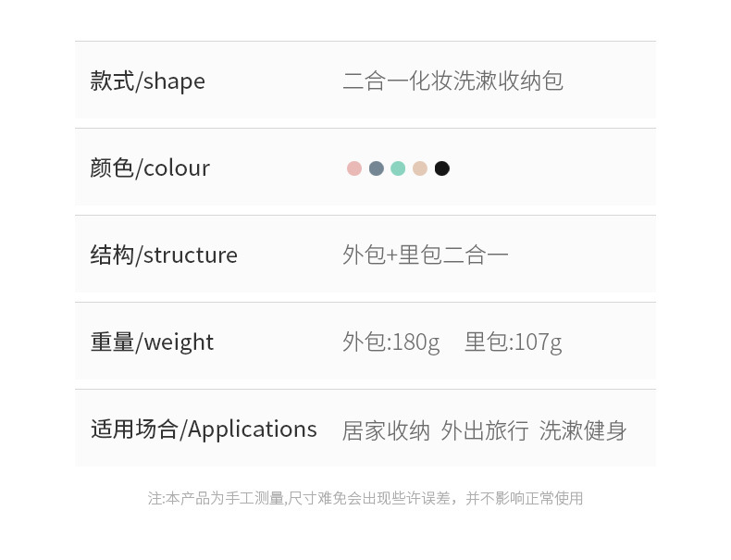
Task: Click the 居家收纳 application text
Action: pyautogui.click(x=386, y=430)
